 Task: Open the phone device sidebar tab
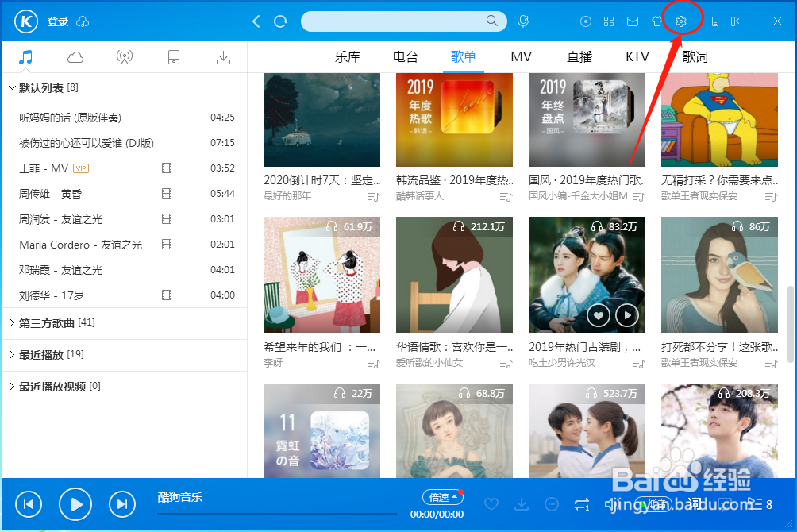(x=174, y=57)
